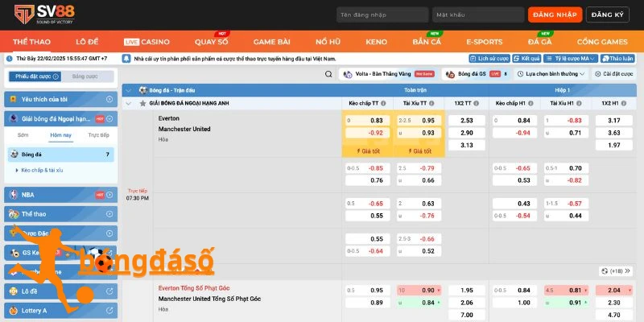Screen dimensions: 644x322
Task: Open Lựa chọn bình thường dropdown
Action: [x=551, y=74]
